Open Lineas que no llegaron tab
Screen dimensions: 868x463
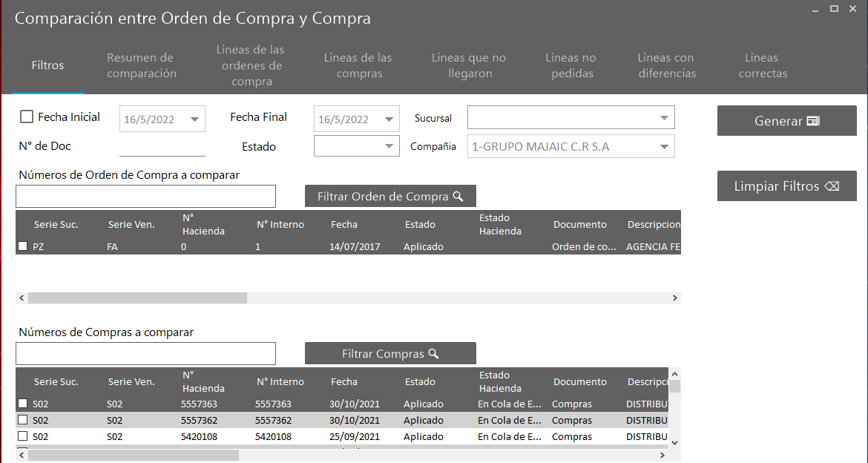tap(468, 65)
